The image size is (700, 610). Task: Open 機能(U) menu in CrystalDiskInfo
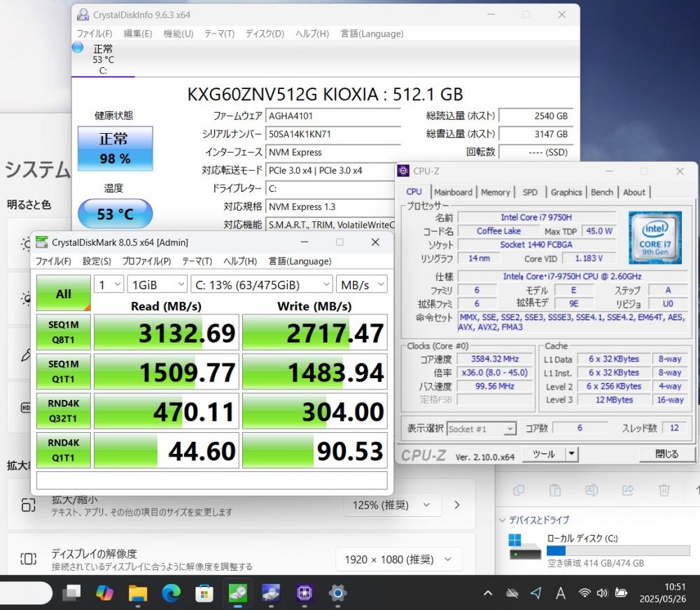(178, 34)
